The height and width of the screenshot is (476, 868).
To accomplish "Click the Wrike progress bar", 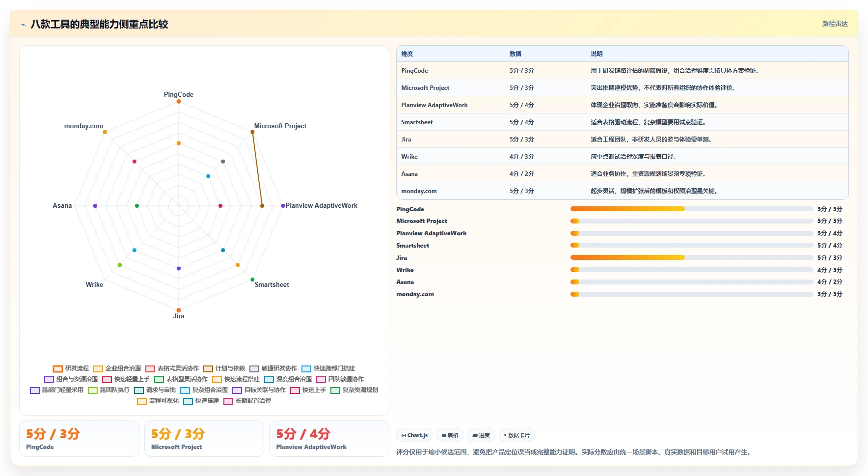I will pos(692,270).
